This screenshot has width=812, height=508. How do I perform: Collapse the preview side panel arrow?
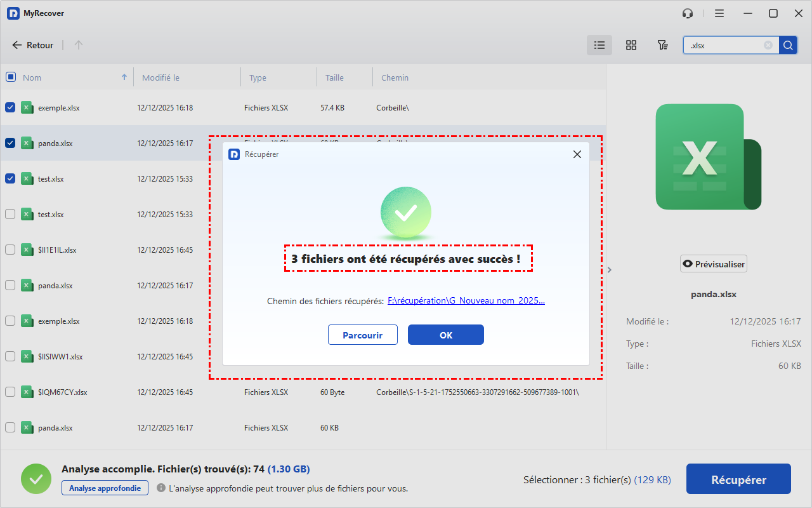610,270
